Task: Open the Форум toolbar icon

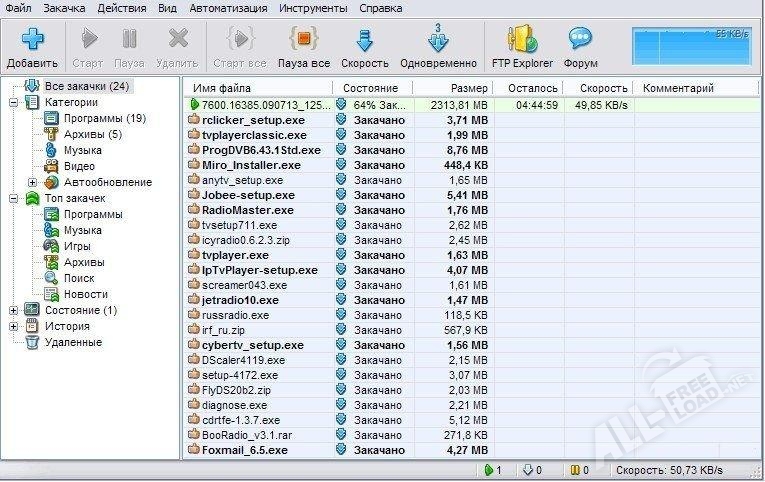Action: 580,40
